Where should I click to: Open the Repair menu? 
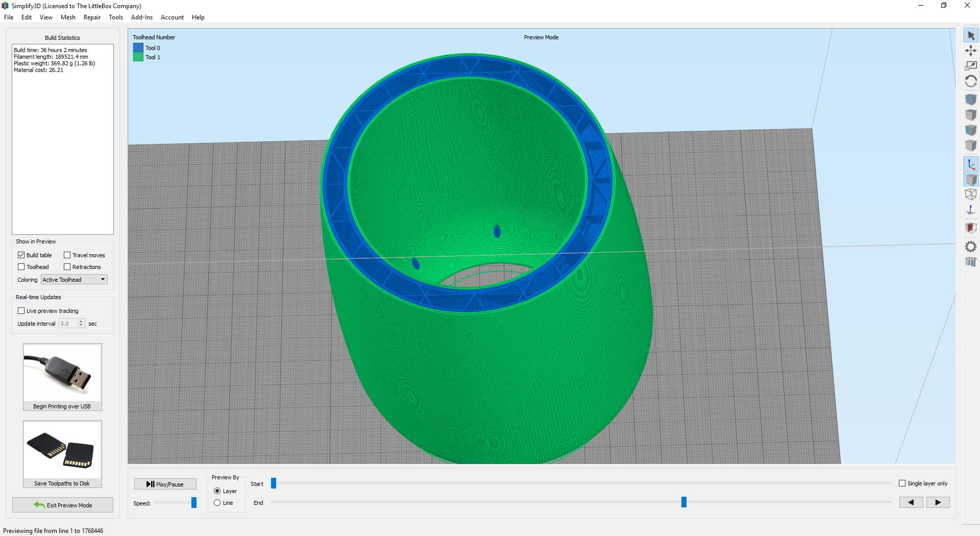click(92, 17)
